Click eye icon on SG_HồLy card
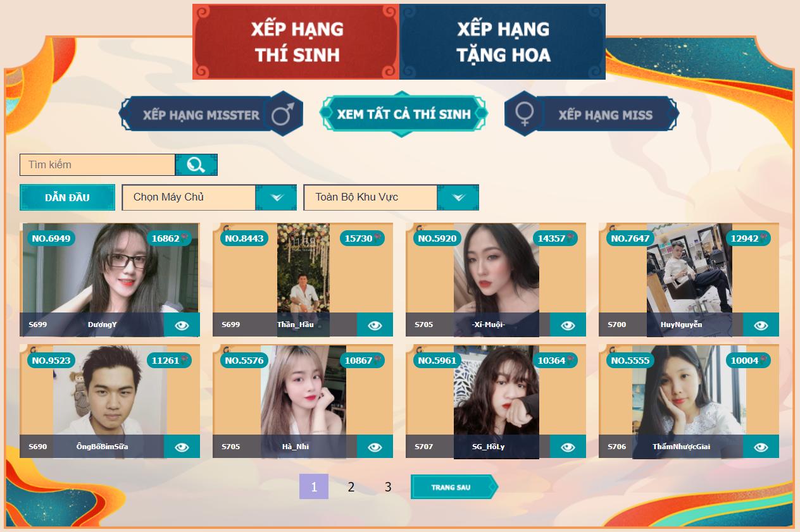 568,447
